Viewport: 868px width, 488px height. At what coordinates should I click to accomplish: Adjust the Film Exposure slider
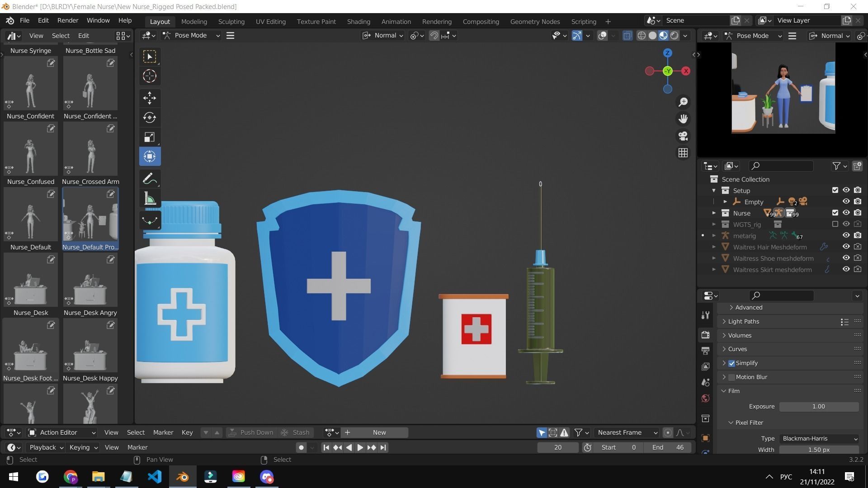[818, 407]
